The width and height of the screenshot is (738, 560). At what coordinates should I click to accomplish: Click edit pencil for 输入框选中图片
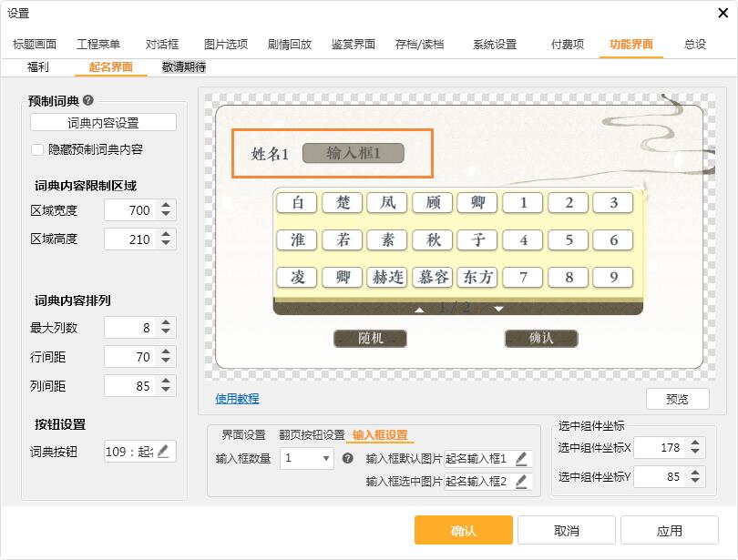coord(521,481)
